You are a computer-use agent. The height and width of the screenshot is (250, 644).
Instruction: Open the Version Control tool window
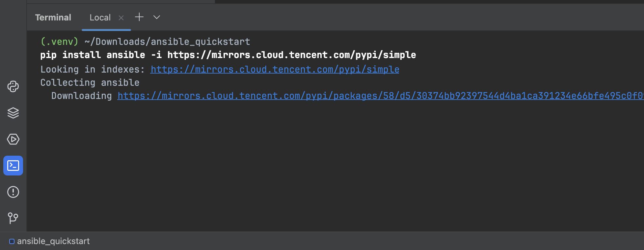point(13,218)
